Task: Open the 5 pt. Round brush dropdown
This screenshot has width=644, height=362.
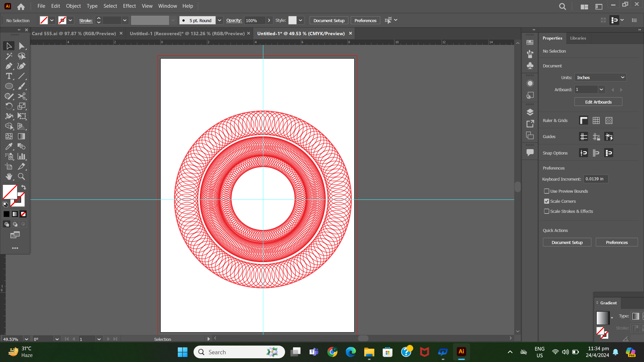Action: tap(220, 20)
